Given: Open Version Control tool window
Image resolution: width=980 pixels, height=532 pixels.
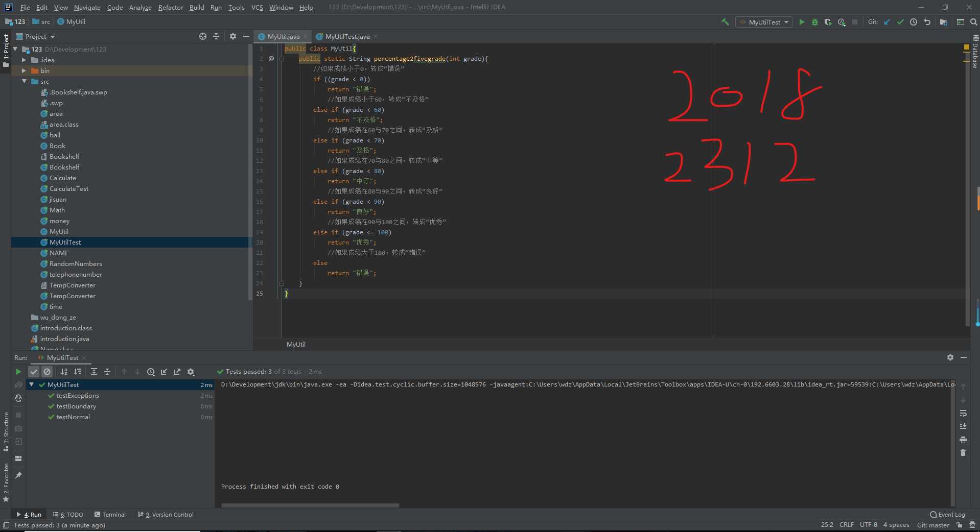Looking at the screenshot, I should coord(166,515).
